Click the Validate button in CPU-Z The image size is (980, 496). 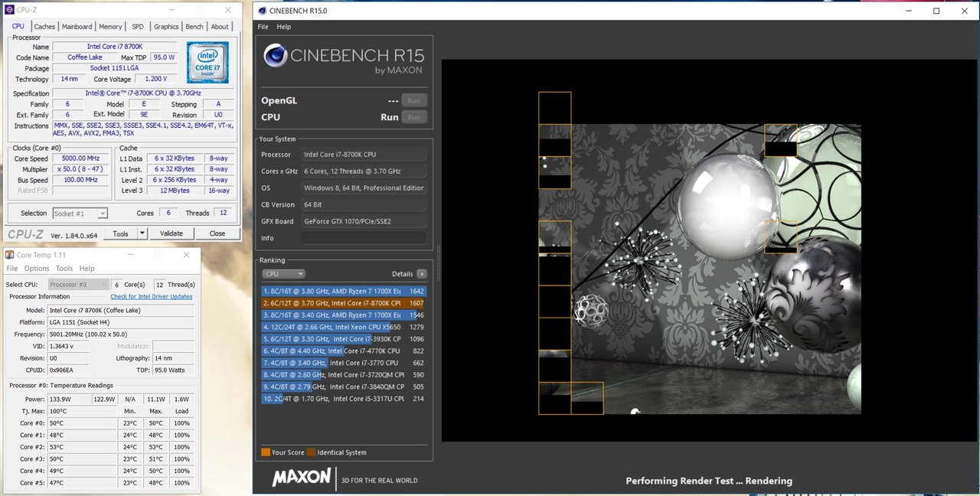coord(171,233)
